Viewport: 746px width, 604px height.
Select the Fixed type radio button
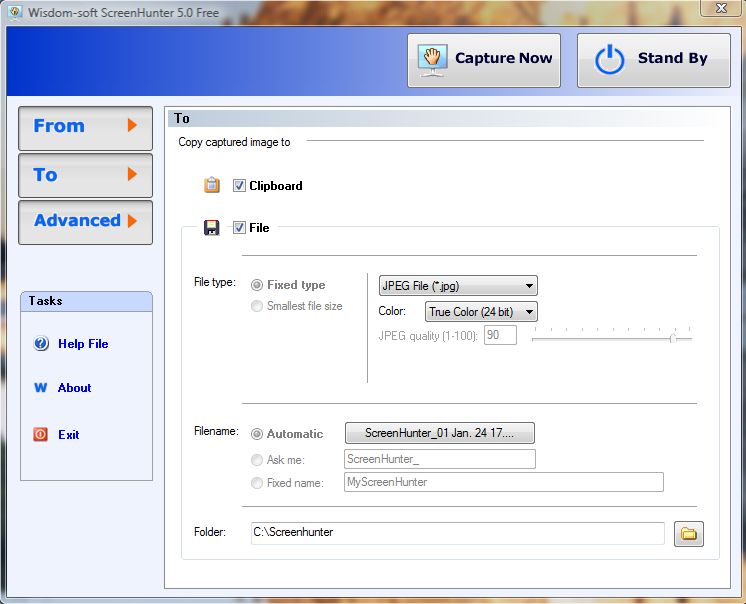click(x=256, y=285)
